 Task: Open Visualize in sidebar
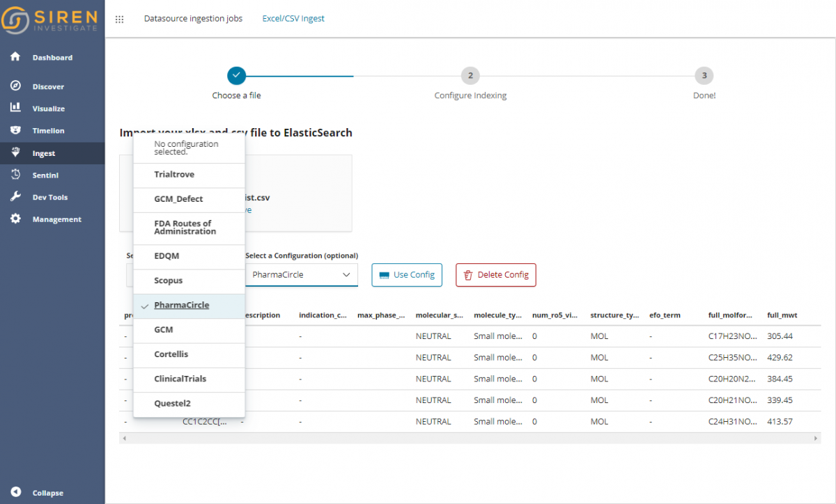[49, 109]
